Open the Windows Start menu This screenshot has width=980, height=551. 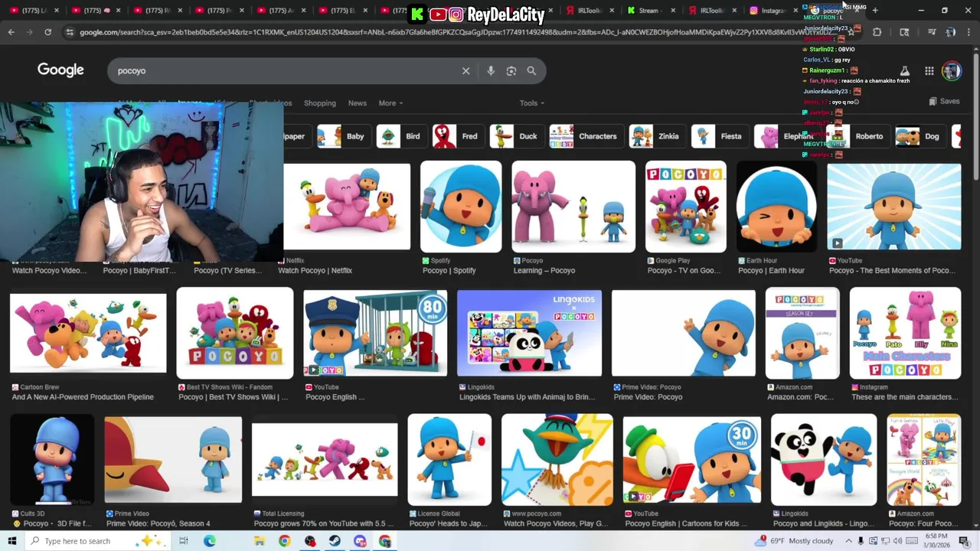(11, 541)
